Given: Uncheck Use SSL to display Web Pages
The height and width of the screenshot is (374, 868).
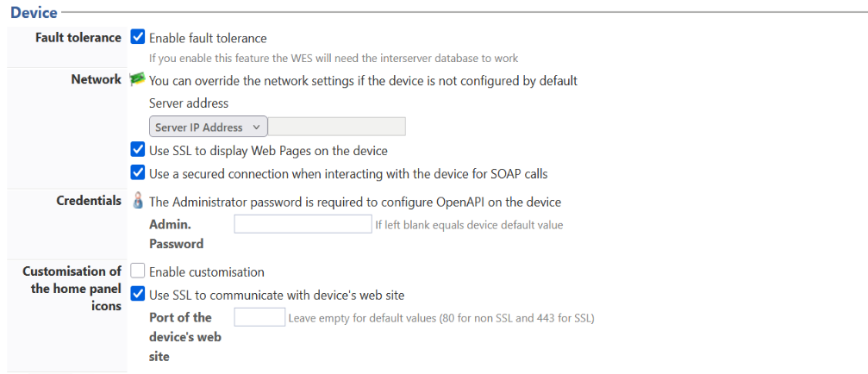Looking at the screenshot, I should (137, 150).
